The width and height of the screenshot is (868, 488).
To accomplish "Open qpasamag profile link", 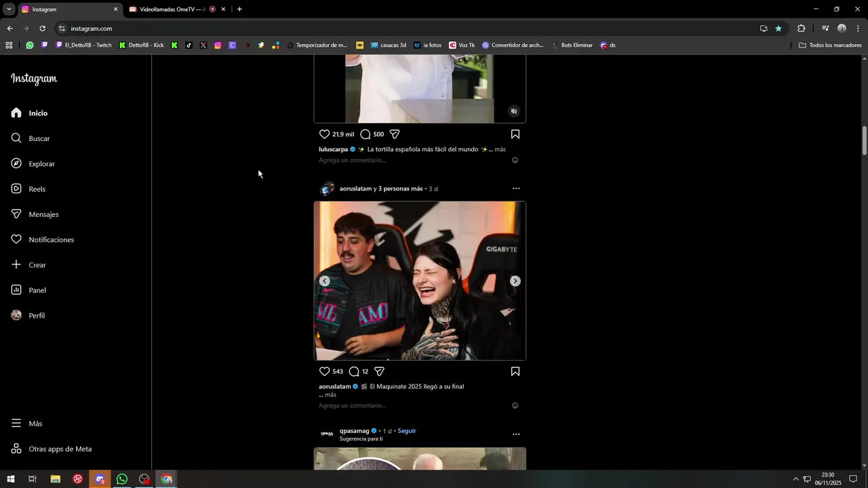I will pos(354,431).
